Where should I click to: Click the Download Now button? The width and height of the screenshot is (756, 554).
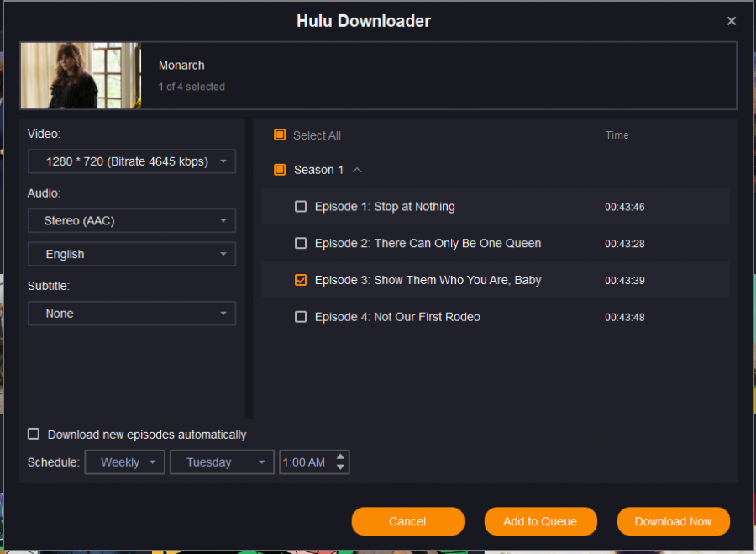(673, 521)
